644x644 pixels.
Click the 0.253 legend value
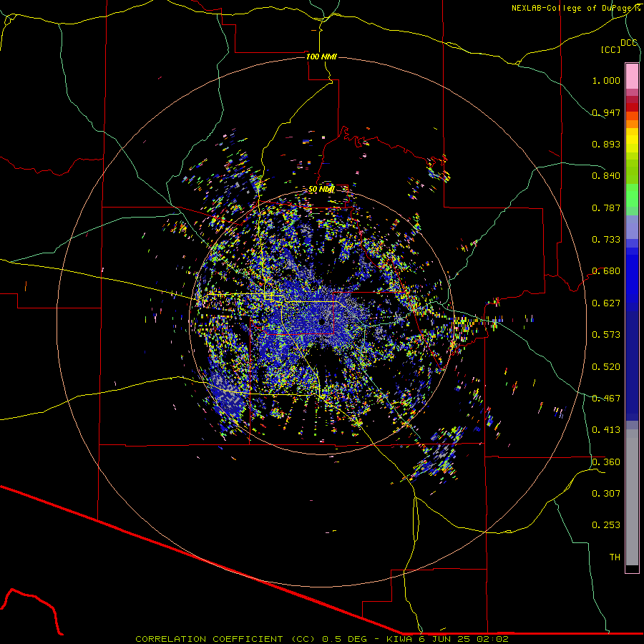pos(606,525)
